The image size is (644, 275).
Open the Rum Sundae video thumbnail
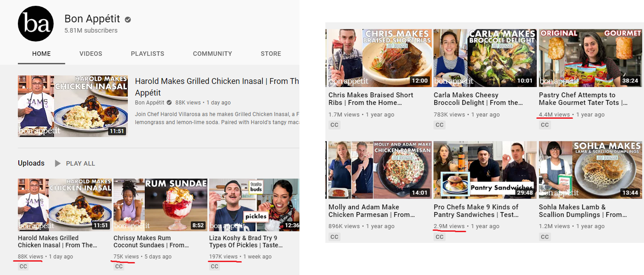160,205
